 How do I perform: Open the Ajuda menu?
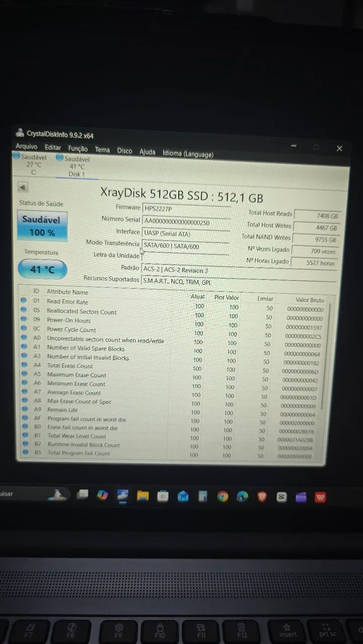tap(148, 152)
